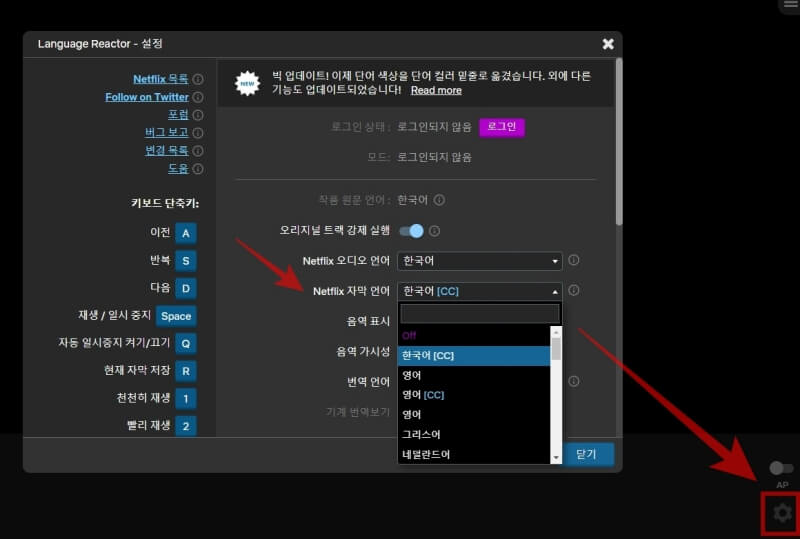
Task: Toggle 오리지널 트랙 강제 실행 switch
Action: point(411,231)
